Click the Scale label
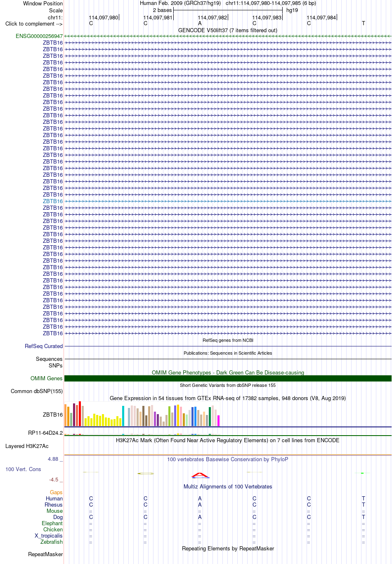This screenshot has width=392, height=564. 56,11
